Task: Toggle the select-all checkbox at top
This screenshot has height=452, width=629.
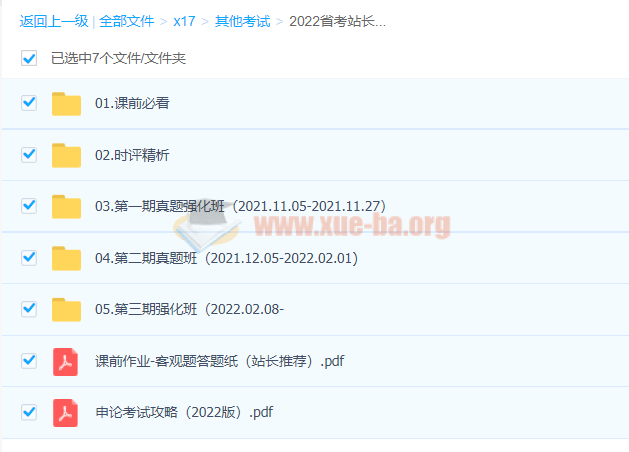Action: [29, 58]
